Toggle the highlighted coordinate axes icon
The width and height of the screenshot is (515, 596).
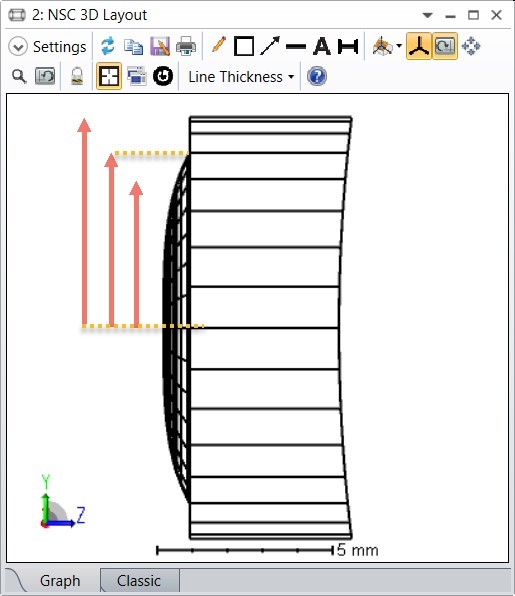pyautogui.click(x=418, y=46)
